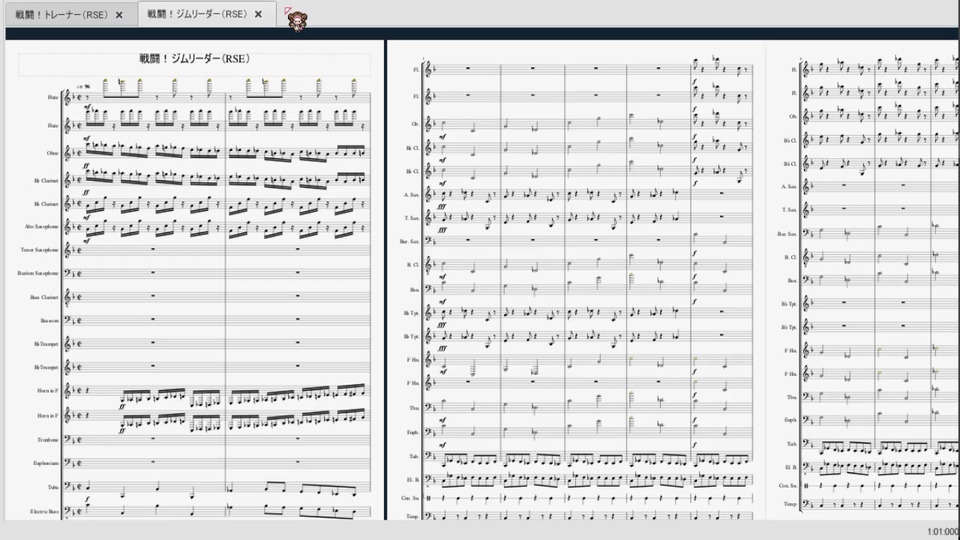Select the Tuba staff label
This screenshot has width=960, height=540.
click(53, 487)
